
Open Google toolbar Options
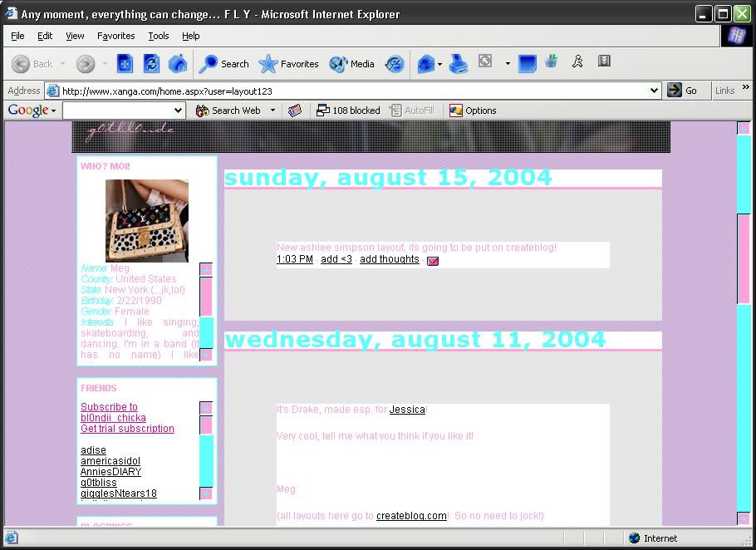pyautogui.click(x=473, y=110)
